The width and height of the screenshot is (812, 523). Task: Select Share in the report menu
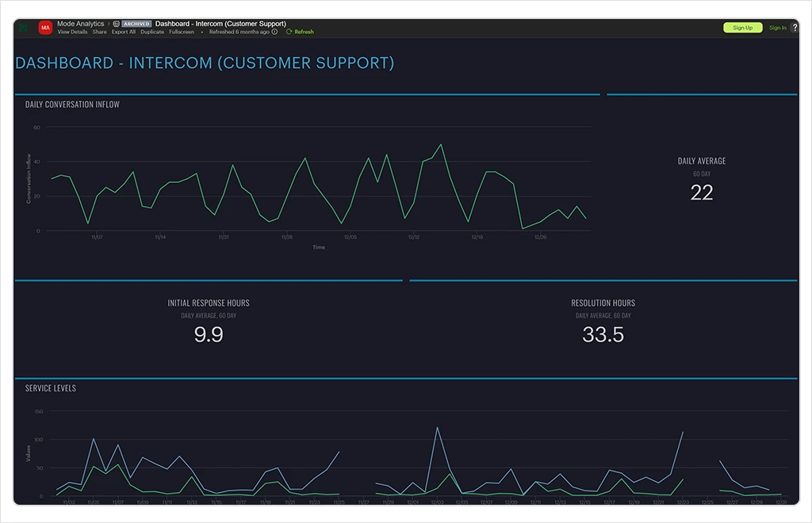[99, 32]
